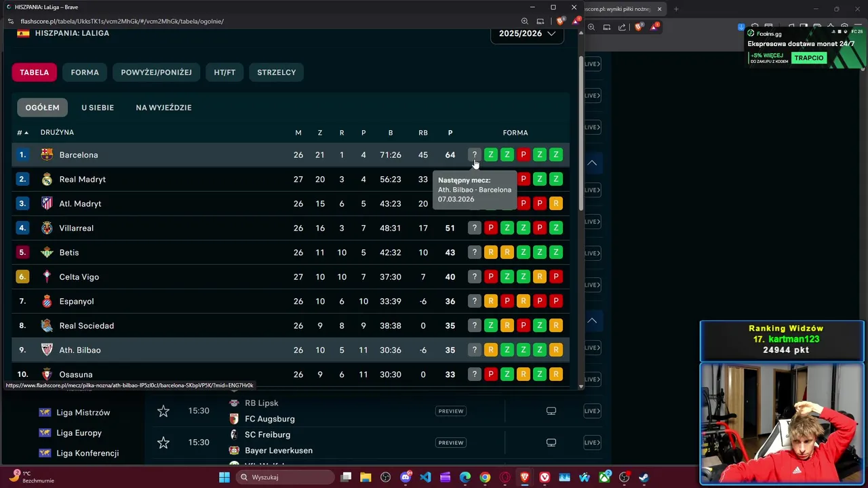Screen dimensions: 868x488
Task: Click the Villarreal club crest
Action: coord(47,228)
